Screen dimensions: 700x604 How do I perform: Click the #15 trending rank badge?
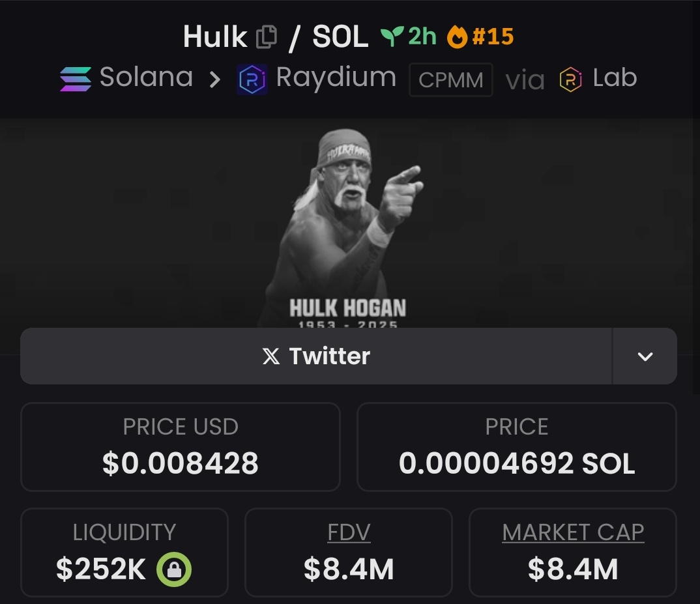tap(493, 36)
